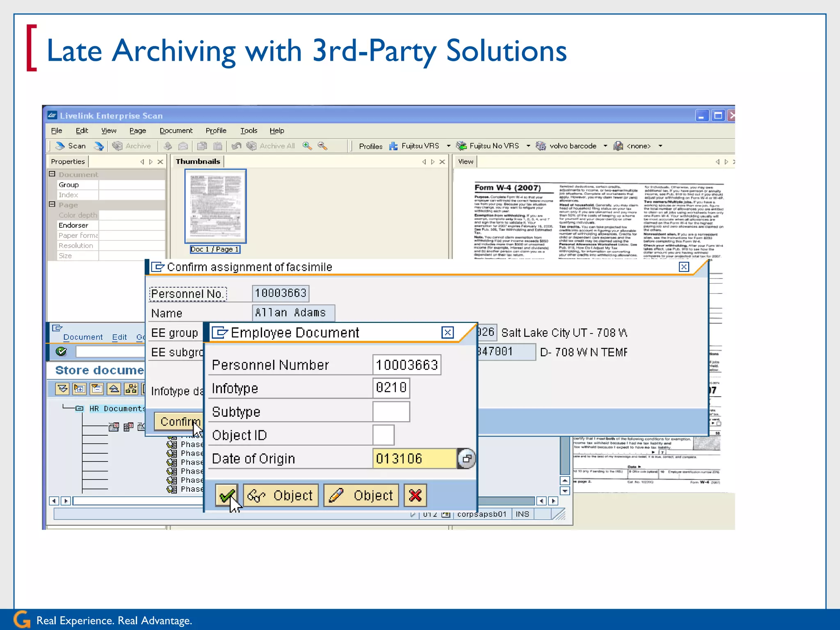This screenshot has height=630, width=840.
Task: Open the Page menu
Action: tap(138, 130)
